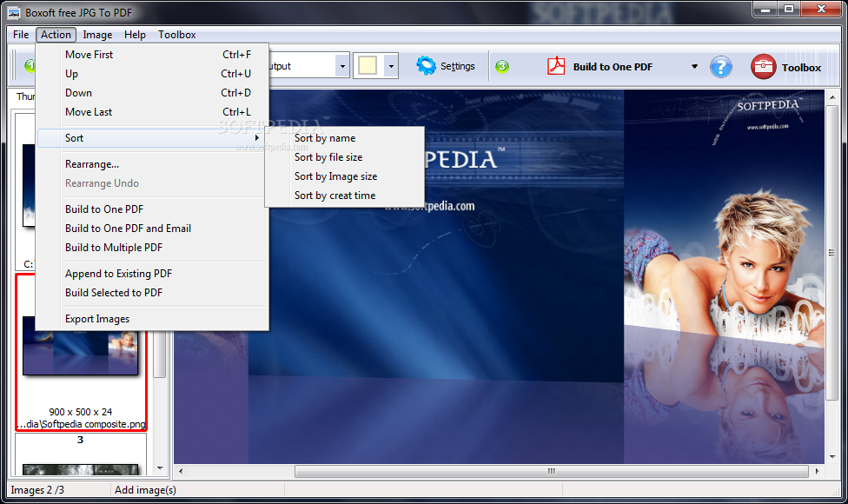Screen dimensions: 848x504
Task: Choose Build to One PDF menu entry
Action: coord(153,209)
